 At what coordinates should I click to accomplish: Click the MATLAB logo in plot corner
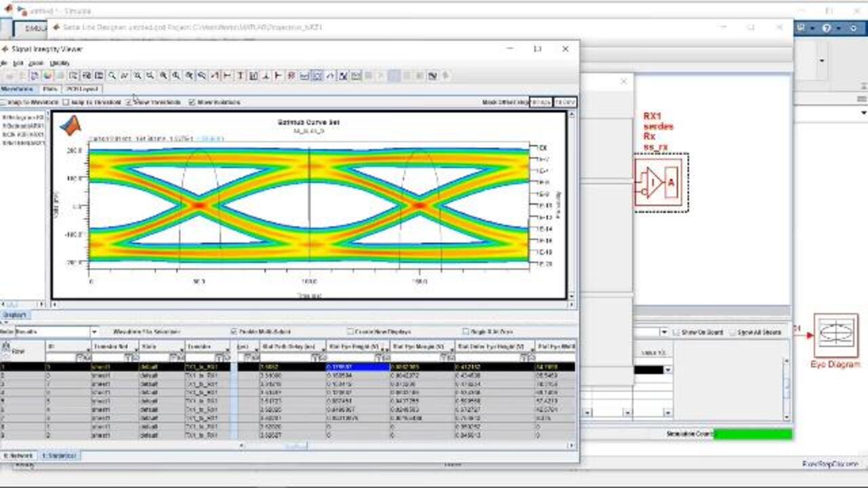tap(70, 125)
